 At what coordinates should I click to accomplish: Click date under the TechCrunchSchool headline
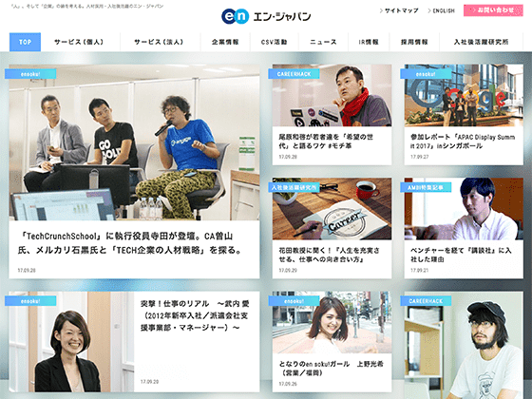[27, 271]
